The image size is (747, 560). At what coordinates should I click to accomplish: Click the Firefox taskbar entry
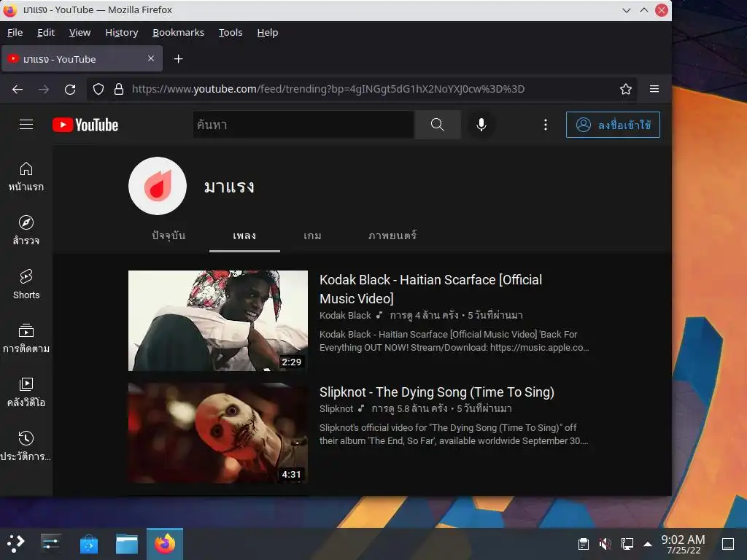coord(165,543)
